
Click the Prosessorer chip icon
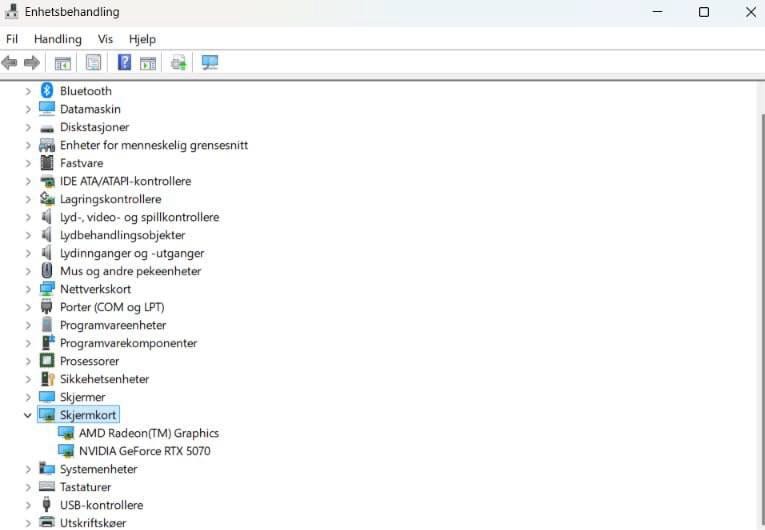[x=47, y=361]
